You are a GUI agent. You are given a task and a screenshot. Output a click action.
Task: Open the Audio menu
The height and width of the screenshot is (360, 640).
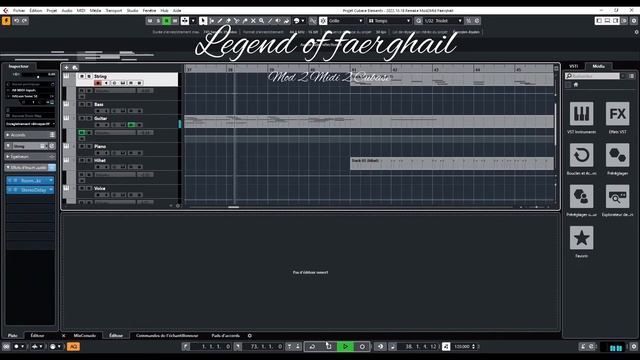point(67,10)
